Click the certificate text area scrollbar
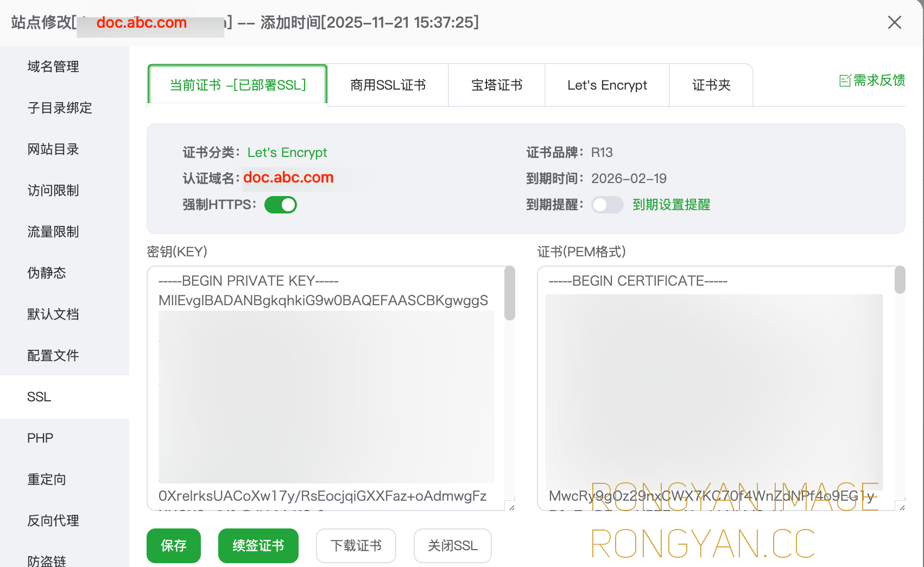This screenshot has width=924, height=567. click(900, 280)
